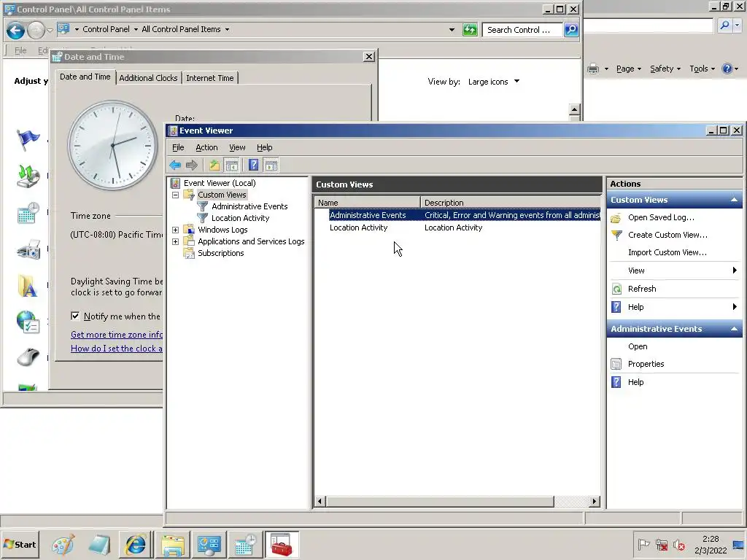Image resolution: width=747 pixels, height=560 pixels.
Task: Click Open under Administrative Events actions
Action: click(638, 346)
